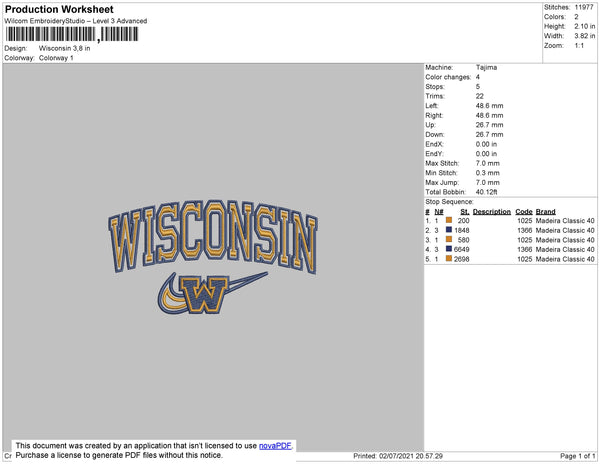Click the navy swatch beside stitch count 6649
This screenshot has width=600, height=464.
449,249
